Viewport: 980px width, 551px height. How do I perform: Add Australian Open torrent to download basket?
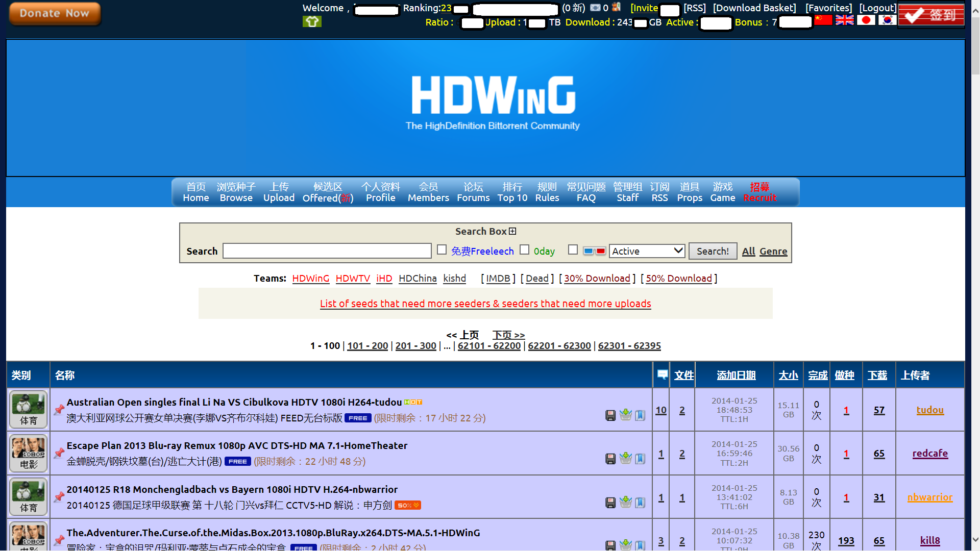coord(626,415)
